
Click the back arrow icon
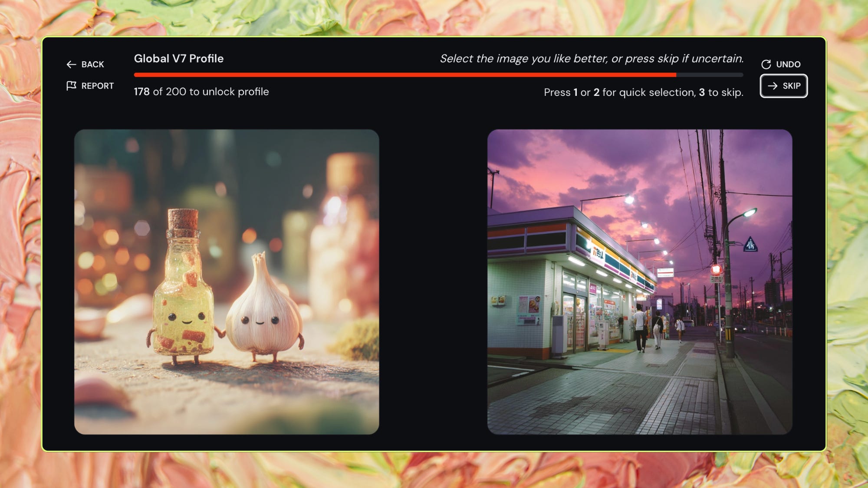point(71,65)
